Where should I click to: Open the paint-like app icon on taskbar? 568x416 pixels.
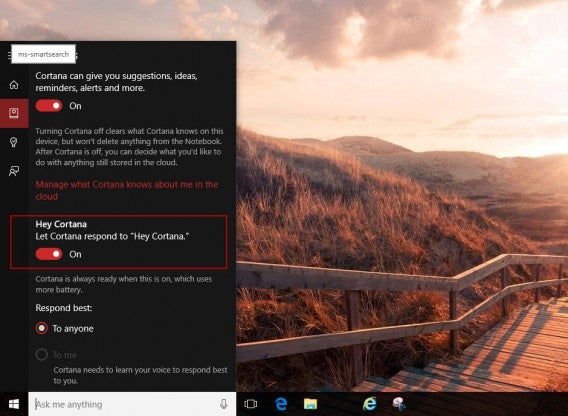click(x=399, y=403)
